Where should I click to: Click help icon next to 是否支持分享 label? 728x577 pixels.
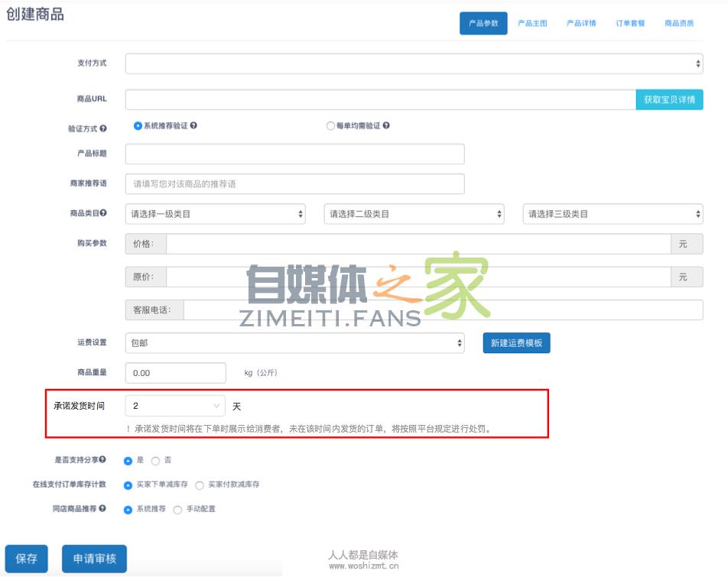(102, 460)
